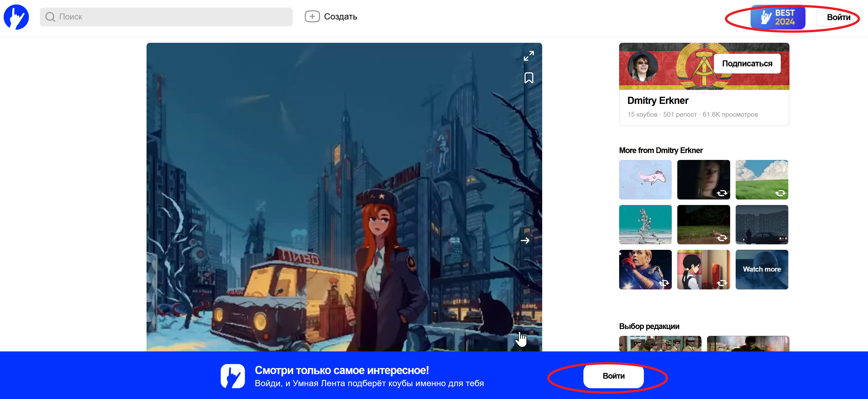This screenshot has height=399, width=868.
Task: Open the pink axolotl coub thumbnail
Action: [x=645, y=179]
